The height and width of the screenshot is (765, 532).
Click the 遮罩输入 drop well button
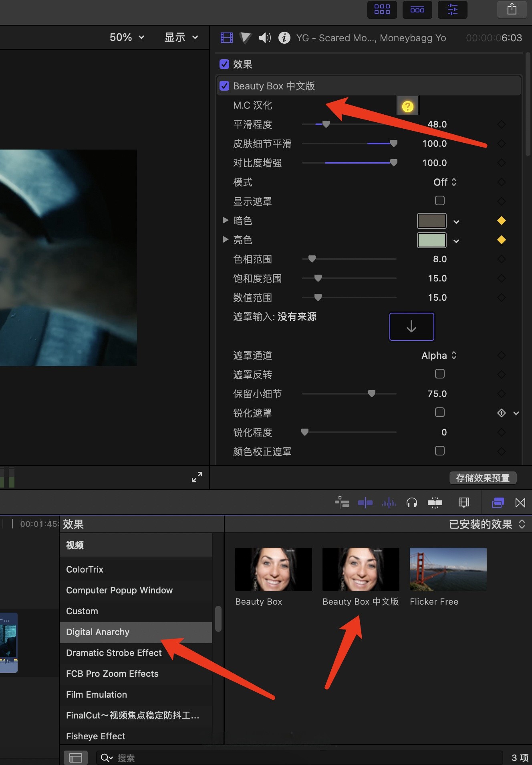point(411,327)
